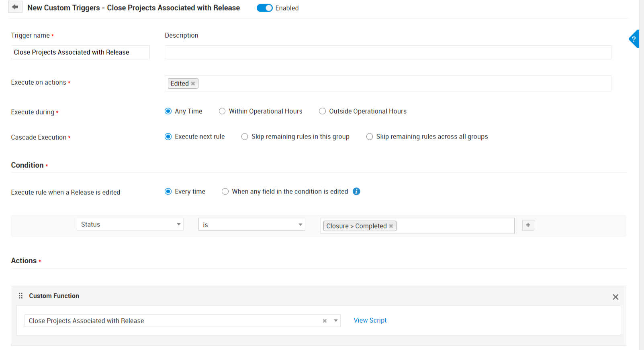The width and height of the screenshot is (644, 350).
Task: Open the blue help question-mark tab
Action: [x=634, y=39]
